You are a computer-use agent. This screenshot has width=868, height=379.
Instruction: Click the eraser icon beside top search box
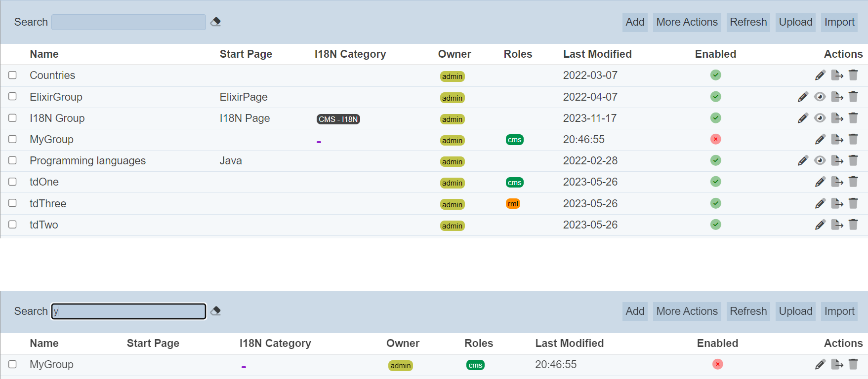[215, 22]
